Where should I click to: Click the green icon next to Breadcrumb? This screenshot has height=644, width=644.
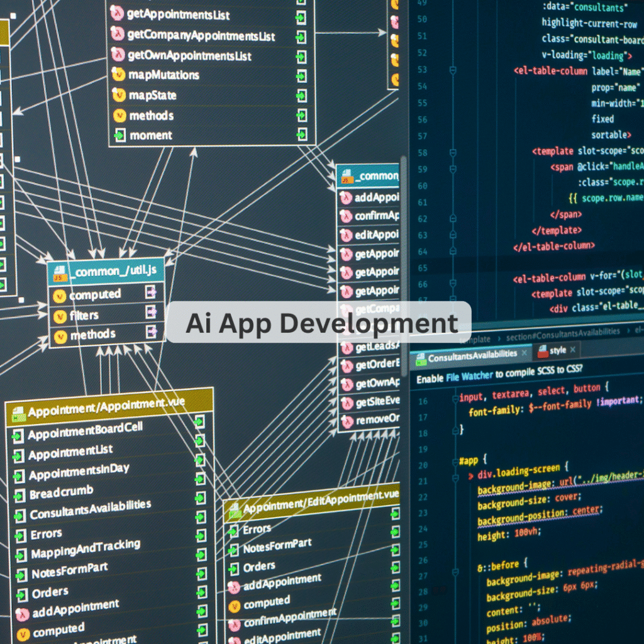pyautogui.click(x=19, y=494)
